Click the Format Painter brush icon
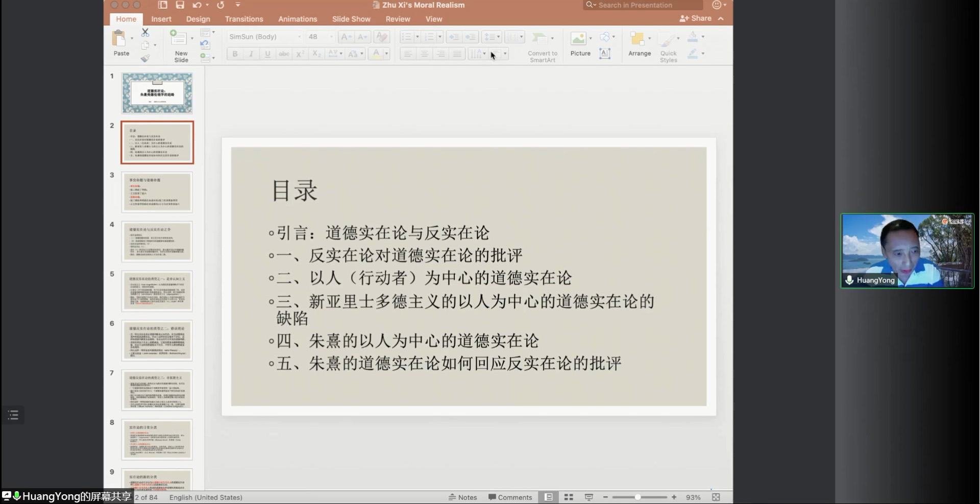 (145, 59)
